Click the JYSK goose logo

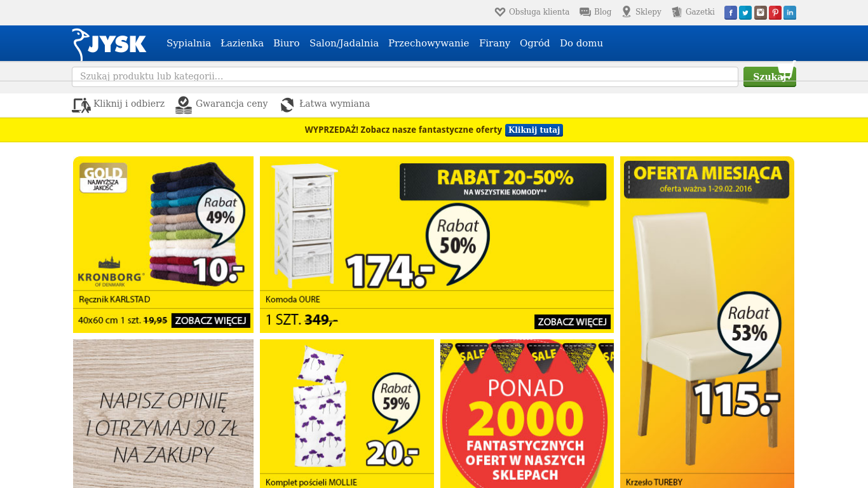109,44
